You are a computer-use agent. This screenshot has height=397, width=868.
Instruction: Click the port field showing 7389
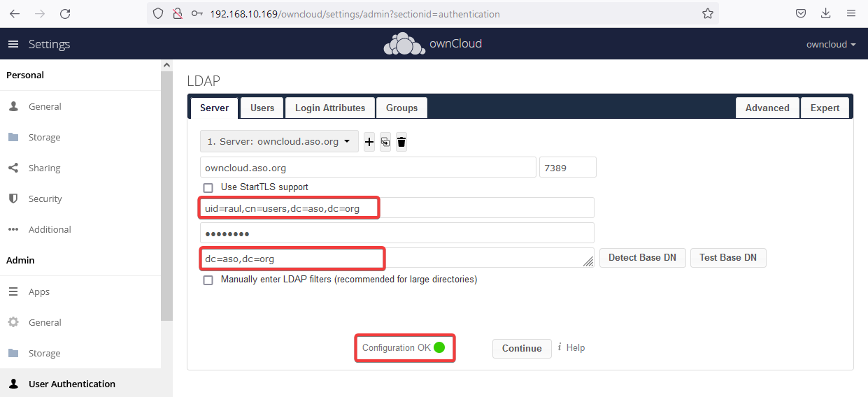coord(567,168)
